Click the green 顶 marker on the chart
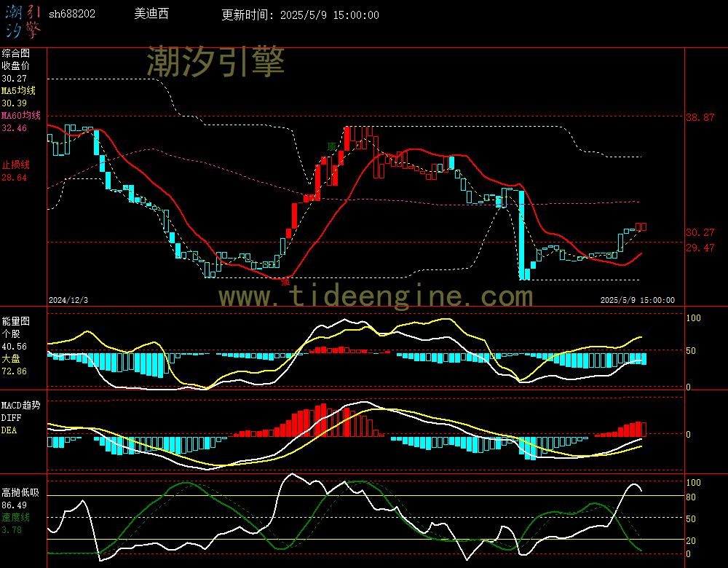 331,147
